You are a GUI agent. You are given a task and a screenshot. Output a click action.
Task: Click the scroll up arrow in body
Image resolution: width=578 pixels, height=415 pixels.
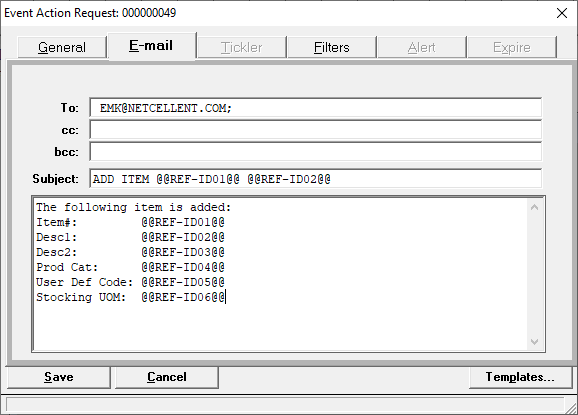click(x=535, y=208)
